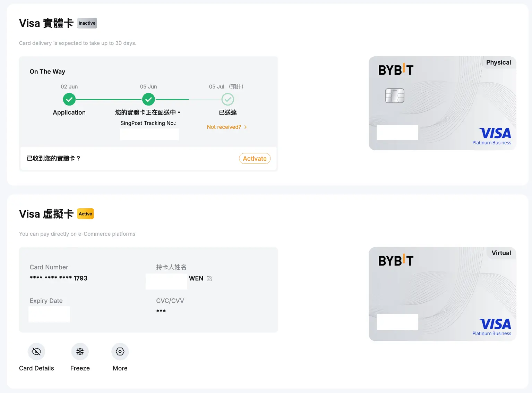Image resolution: width=532 pixels, height=393 pixels.
Task: Click the Inactive status badge
Action: pyautogui.click(x=87, y=23)
